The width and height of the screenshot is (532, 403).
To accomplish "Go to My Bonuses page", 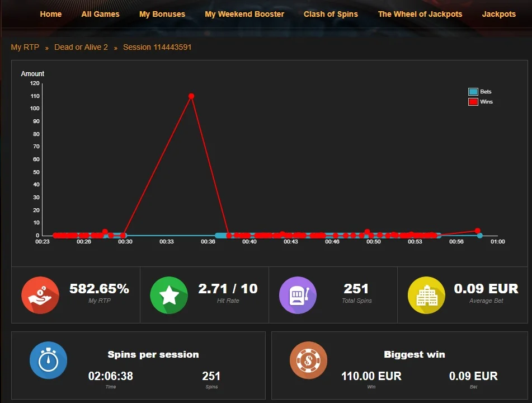I will 162,14.
